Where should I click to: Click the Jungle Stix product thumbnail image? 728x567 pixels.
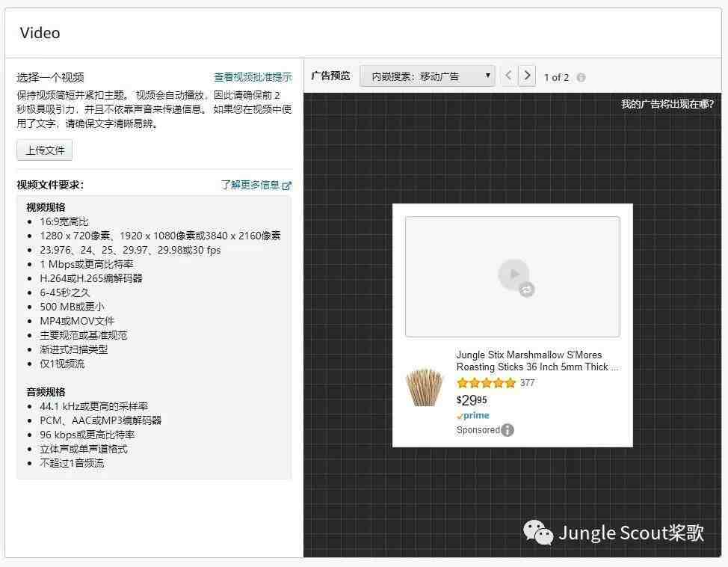[x=425, y=387]
